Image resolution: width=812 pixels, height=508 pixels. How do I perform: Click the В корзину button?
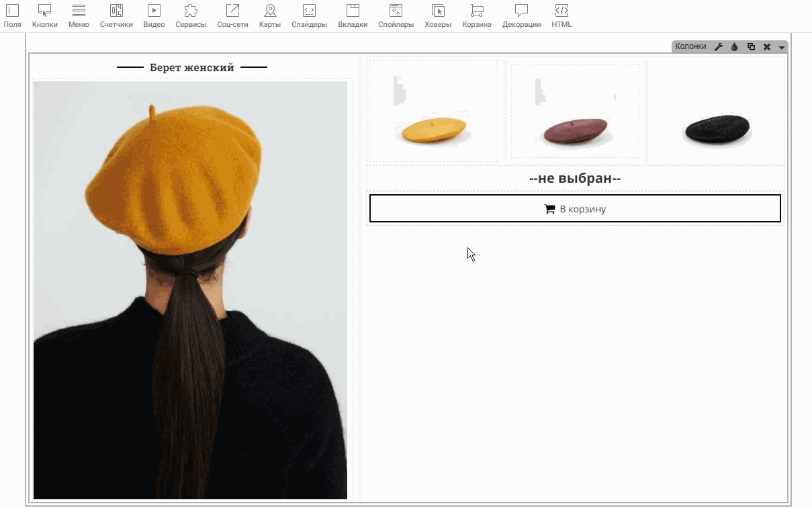[x=575, y=209]
